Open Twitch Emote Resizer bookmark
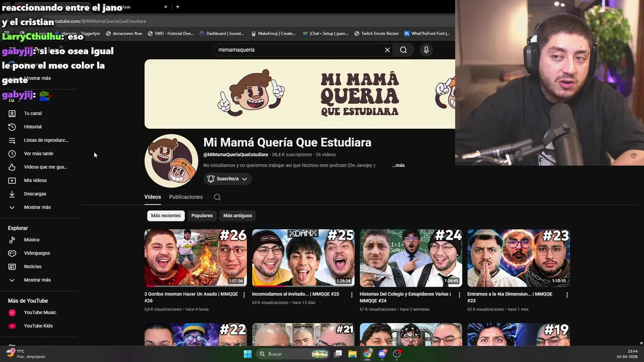 376,34
